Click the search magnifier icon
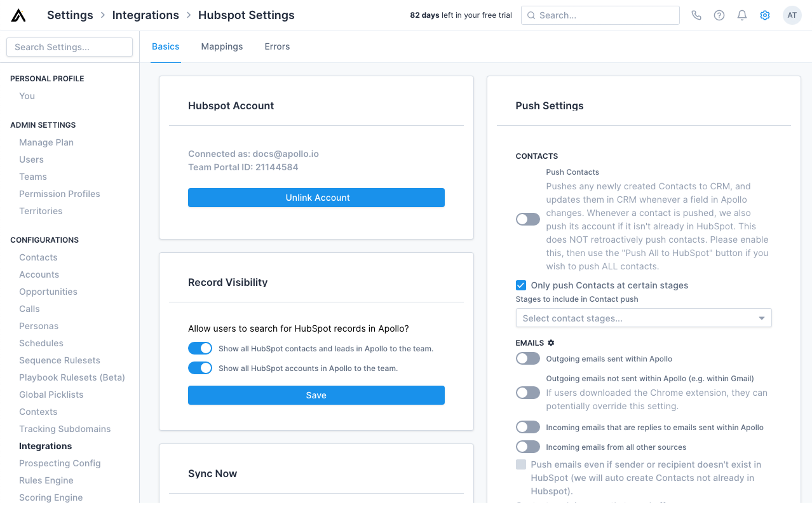The width and height of the screenshot is (812, 507). 531,15
